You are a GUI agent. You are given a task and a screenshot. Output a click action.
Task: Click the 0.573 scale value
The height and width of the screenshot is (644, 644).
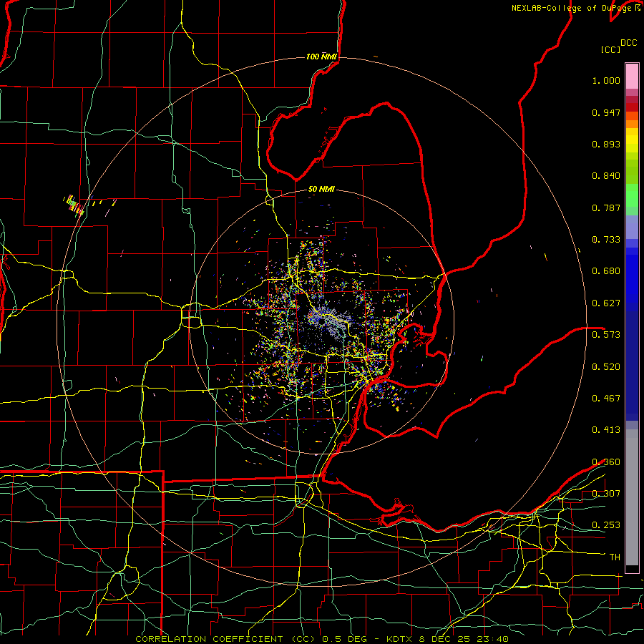[x=606, y=335]
